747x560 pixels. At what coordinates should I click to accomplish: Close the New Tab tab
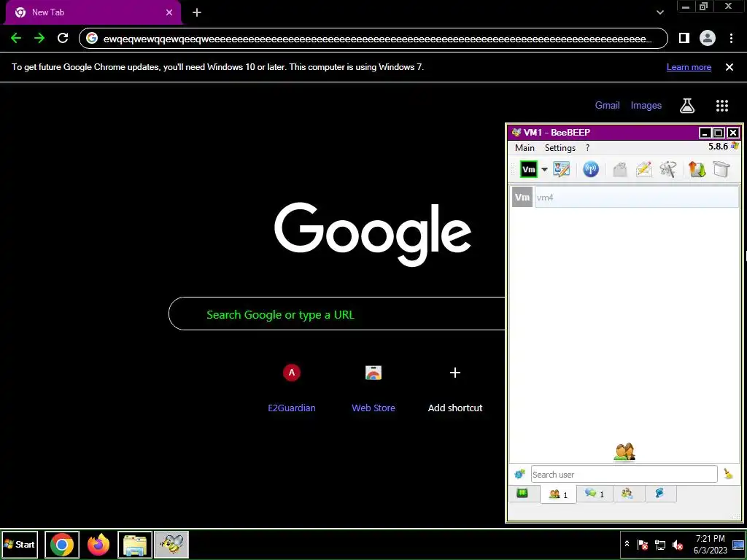(x=169, y=12)
